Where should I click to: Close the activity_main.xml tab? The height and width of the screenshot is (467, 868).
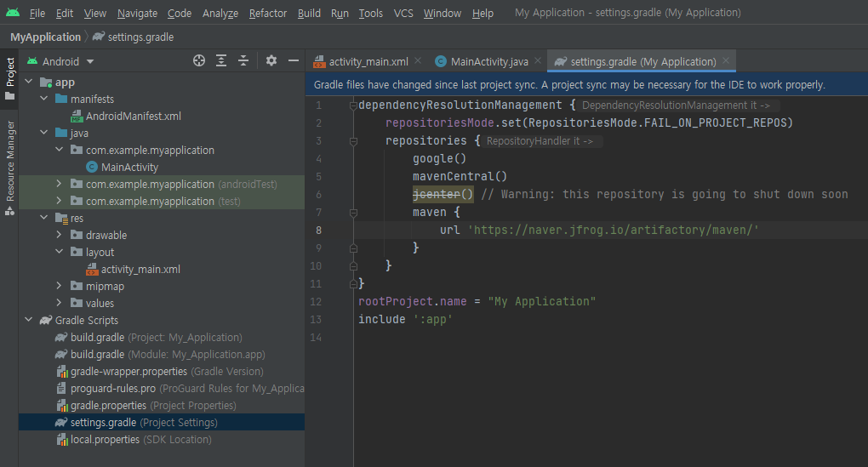[418, 61]
